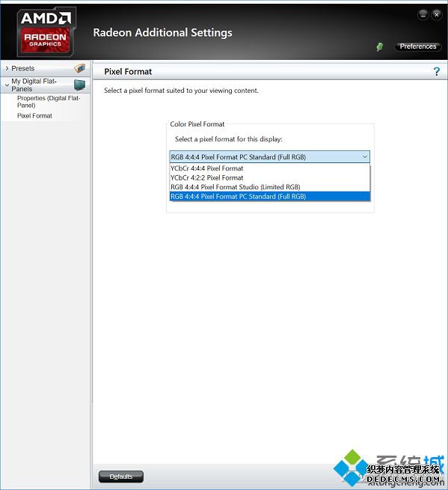Click the AMD Radeon Graphics logo
The width and height of the screenshot is (448, 490).
tap(46, 32)
